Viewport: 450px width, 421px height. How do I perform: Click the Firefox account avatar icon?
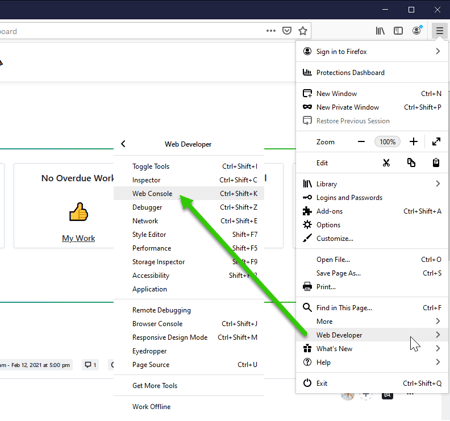416,31
